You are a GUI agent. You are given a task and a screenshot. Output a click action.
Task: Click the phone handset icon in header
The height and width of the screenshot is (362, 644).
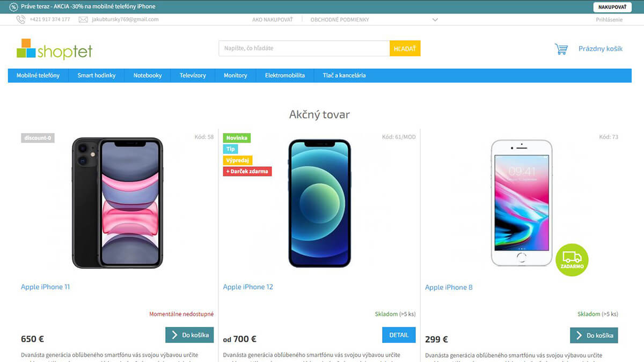tap(21, 19)
